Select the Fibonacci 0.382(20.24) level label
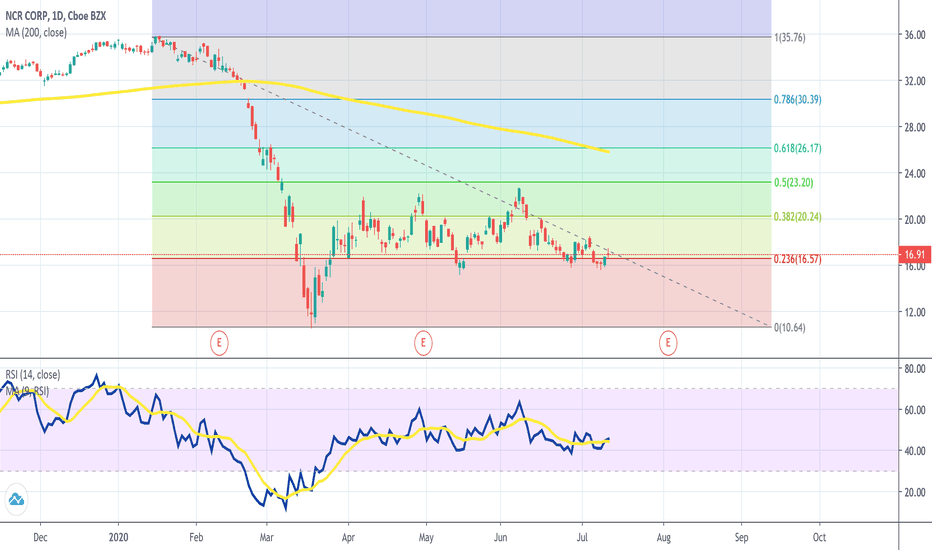This screenshot has width=932, height=550. coord(798,217)
